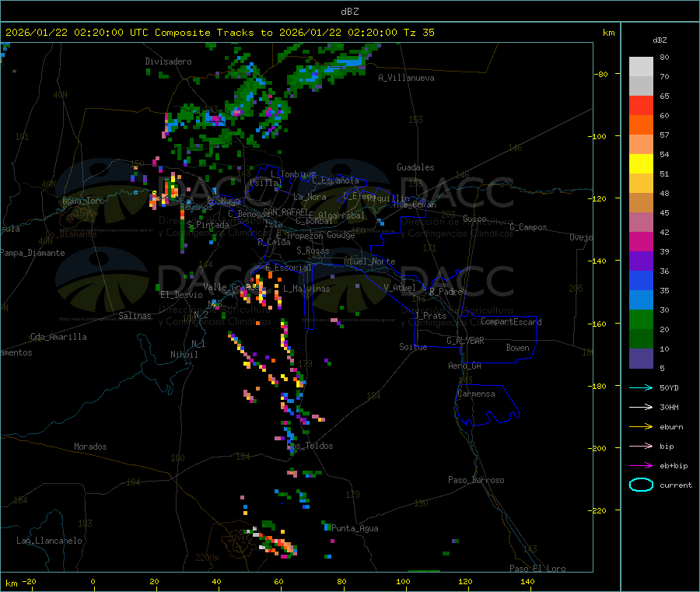The height and width of the screenshot is (592, 700).
Task: Click the Agua_Toro place label
Action: point(83,201)
